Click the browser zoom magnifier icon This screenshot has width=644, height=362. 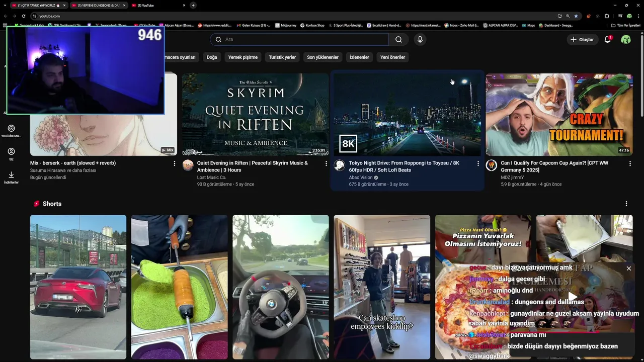[x=568, y=16]
